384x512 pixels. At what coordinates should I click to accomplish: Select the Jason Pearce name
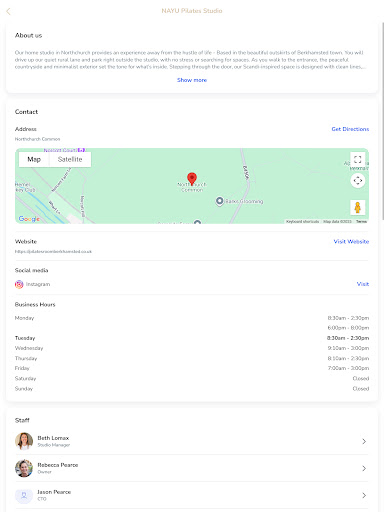coord(54,492)
